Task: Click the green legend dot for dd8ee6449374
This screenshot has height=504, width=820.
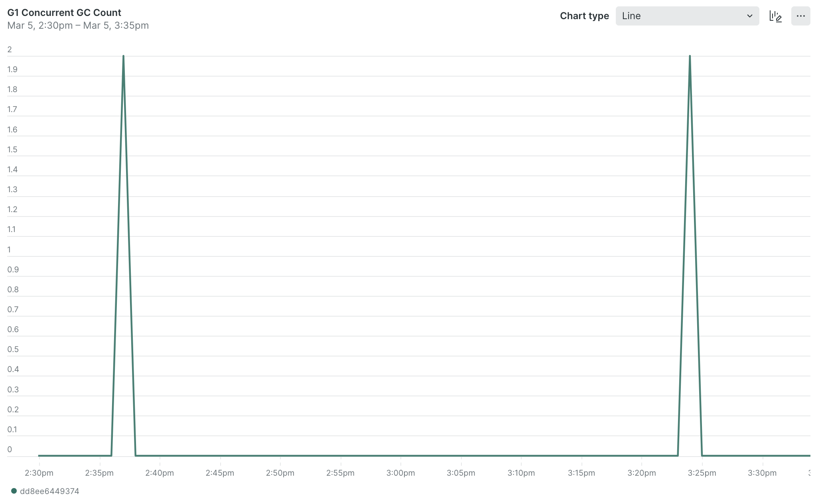Action: [15, 491]
